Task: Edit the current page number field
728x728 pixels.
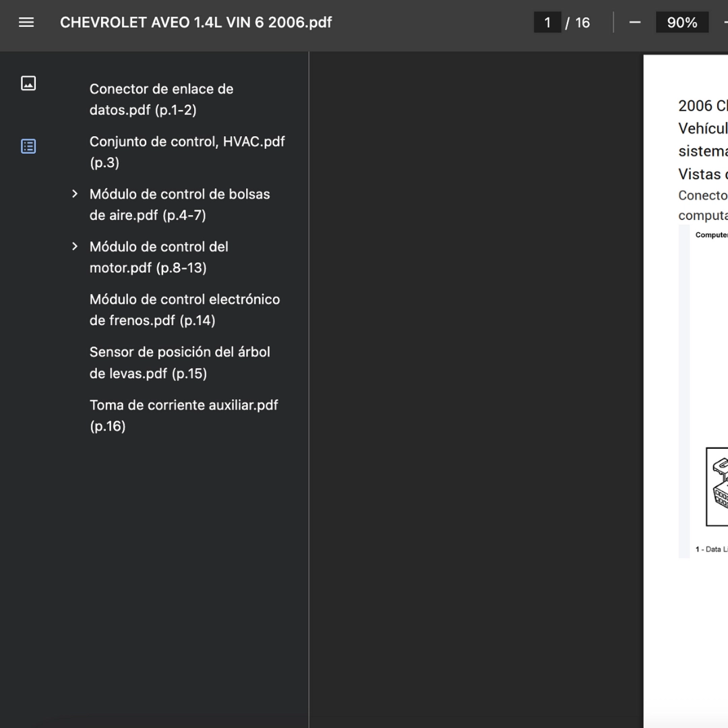Action: [x=547, y=22]
